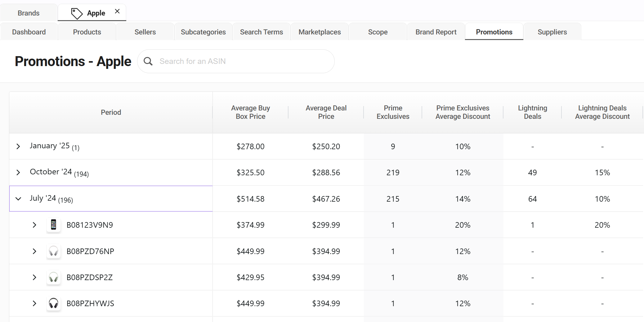The width and height of the screenshot is (644, 322).
Task: Open the Brand Report tab
Action: pos(436,32)
